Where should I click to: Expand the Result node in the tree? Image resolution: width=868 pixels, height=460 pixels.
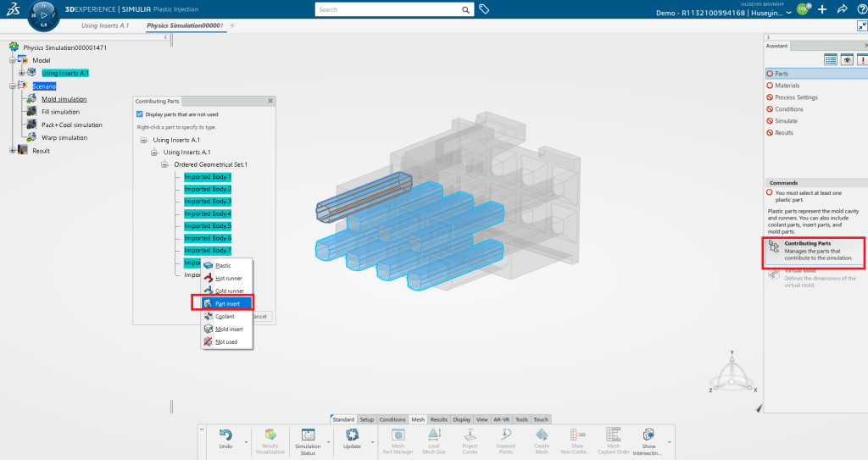(x=13, y=151)
